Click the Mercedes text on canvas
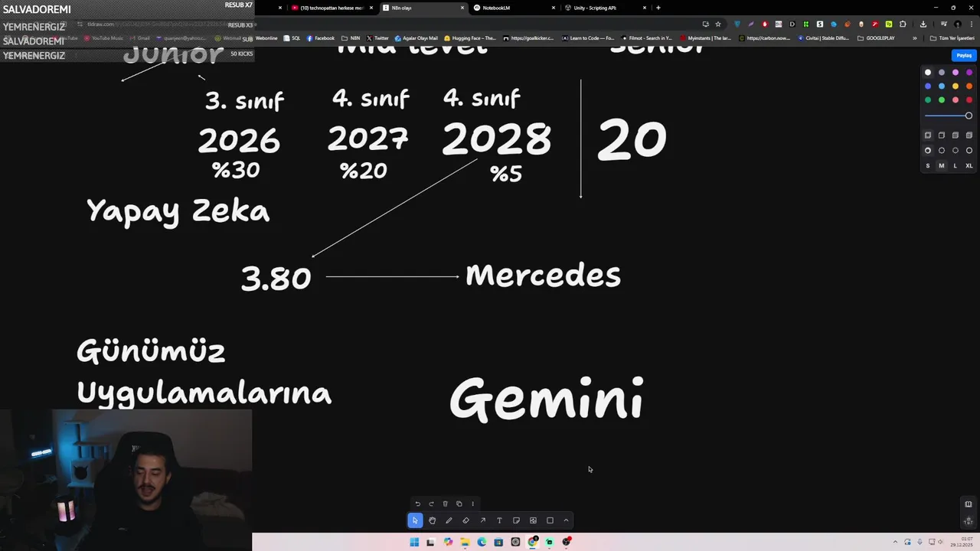Image resolution: width=980 pixels, height=551 pixels. [543, 275]
